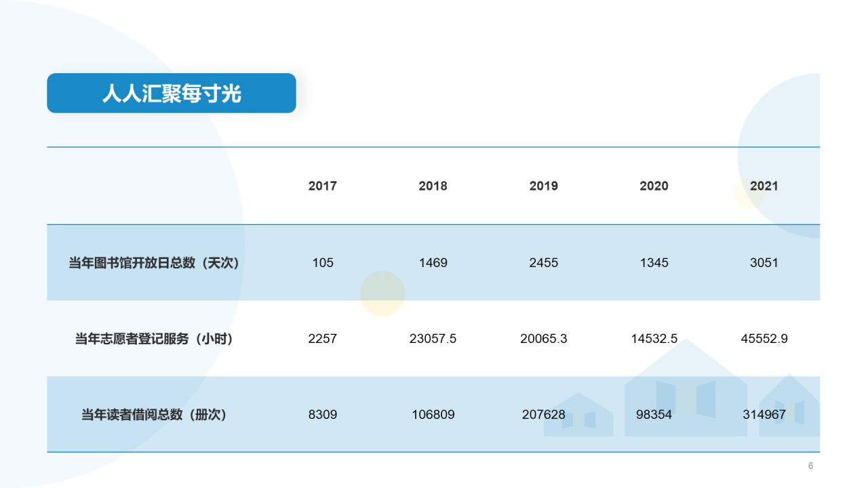Screen dimensions: 868x488
Task: Click the slide title 人人汇聚每寸光
Action: pyautogui.click(x=172, y=93)
